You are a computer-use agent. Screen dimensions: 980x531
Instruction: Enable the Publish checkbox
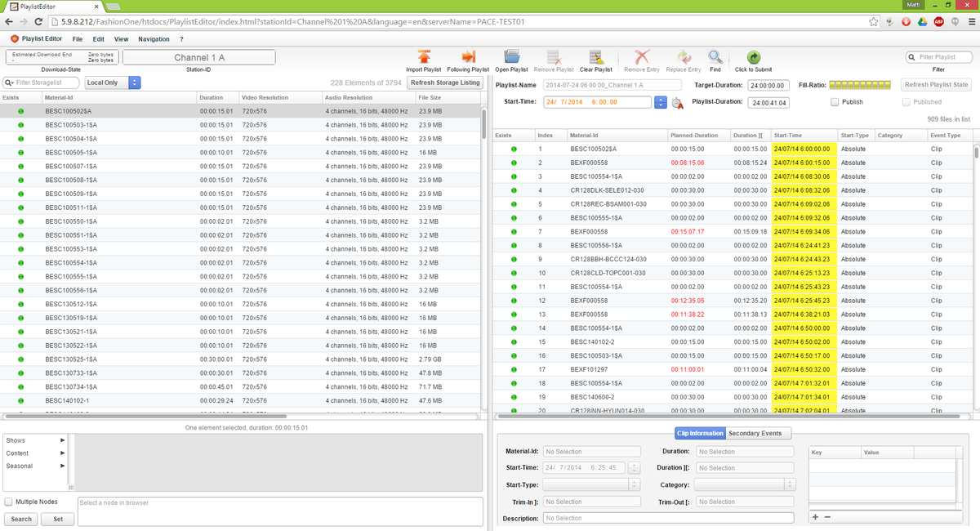pyautogui.click(x=835, y=102)
